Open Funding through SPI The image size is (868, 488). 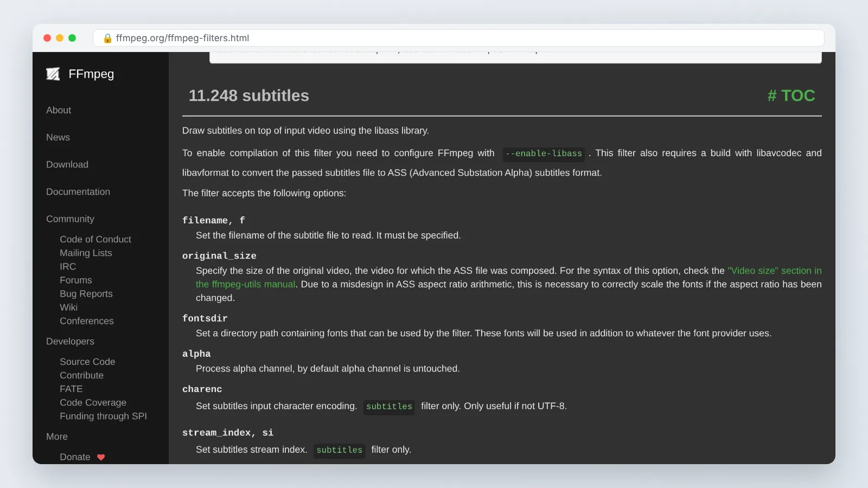(103, 416)
